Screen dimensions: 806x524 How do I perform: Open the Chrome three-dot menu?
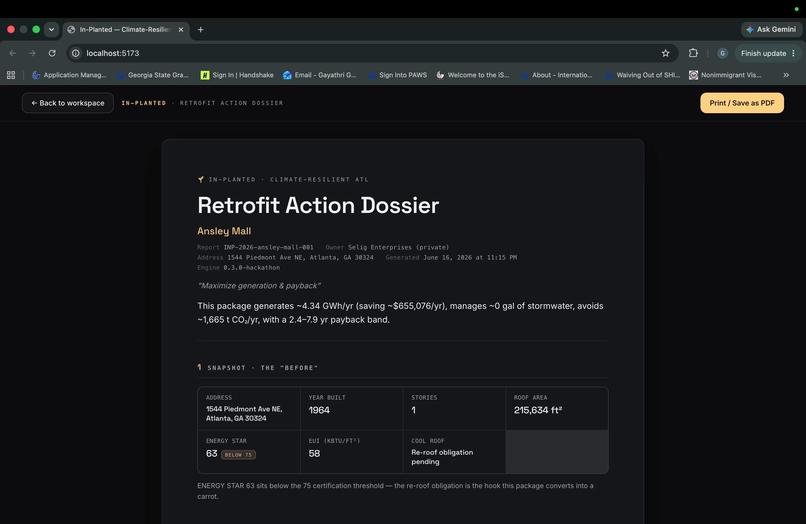coord(794,53)
